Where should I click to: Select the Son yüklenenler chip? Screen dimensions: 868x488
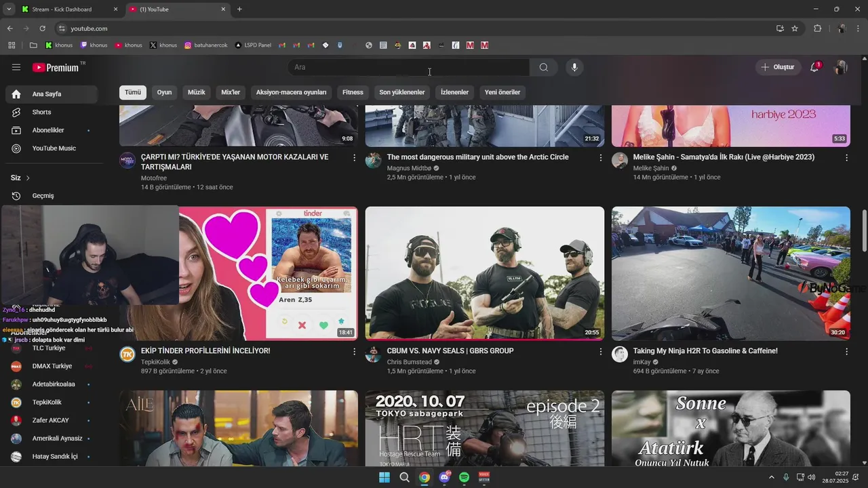pos(402,92)
